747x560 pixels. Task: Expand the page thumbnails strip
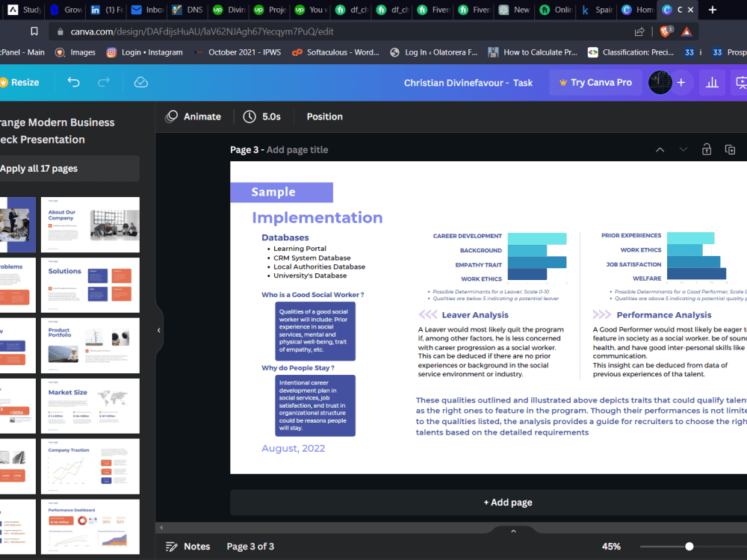tap(513, 530)
